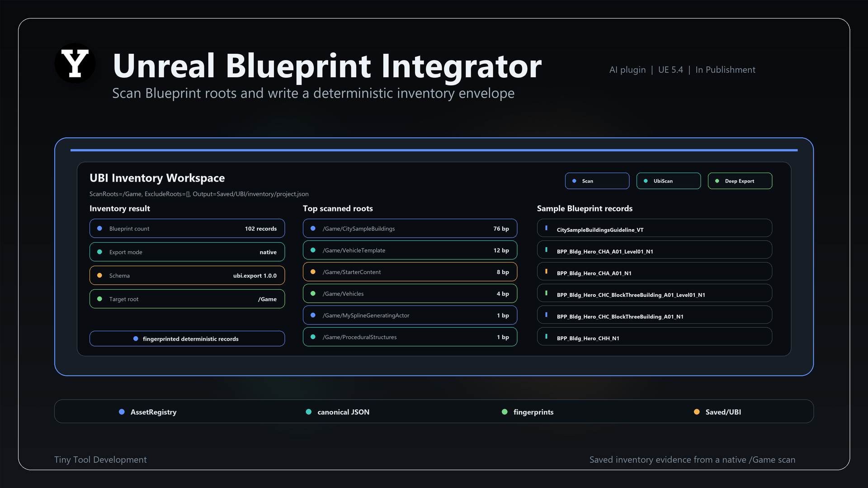Open the /Game/VehicleTemplate root row
The width and height of the screenshot is (868, 488).
(x=410, y=250)
